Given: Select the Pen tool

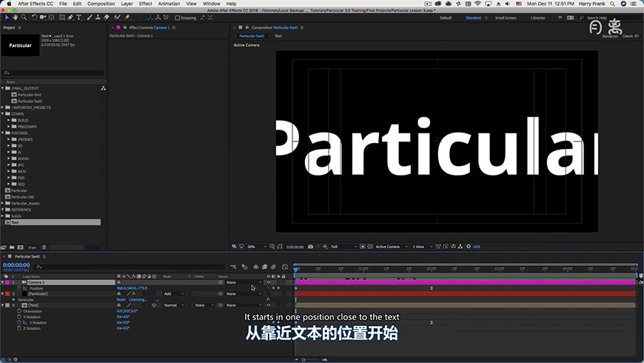Looking at the screenshot, I should pos(70,18).
